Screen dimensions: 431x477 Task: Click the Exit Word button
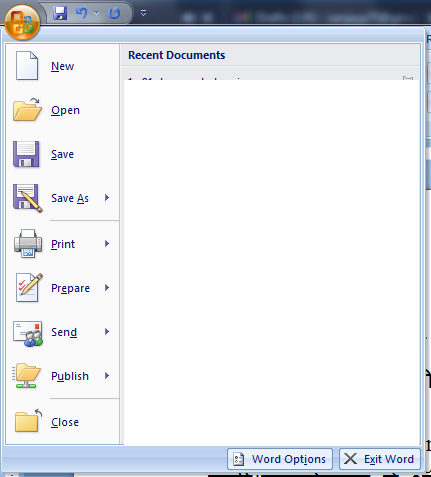coord(380,459)
